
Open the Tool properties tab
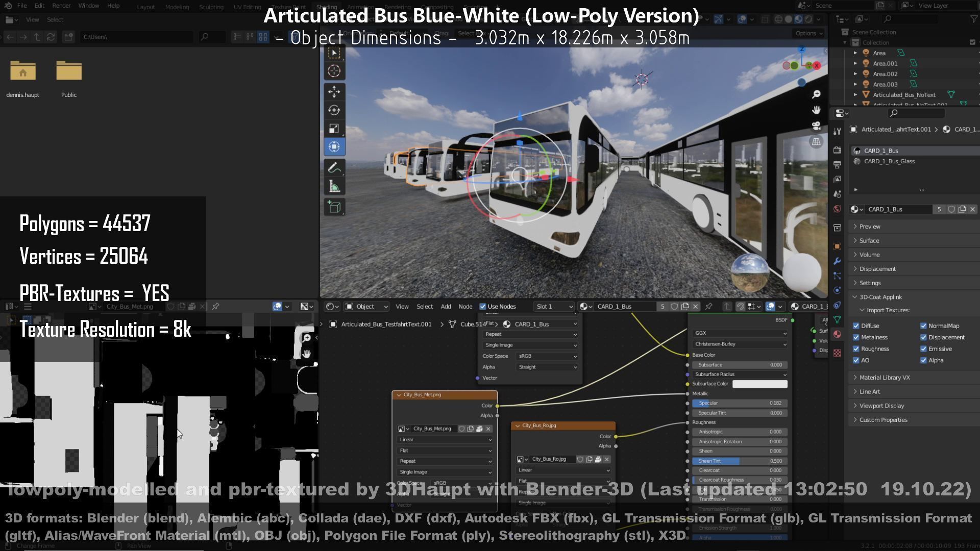[x=837, y=132]
